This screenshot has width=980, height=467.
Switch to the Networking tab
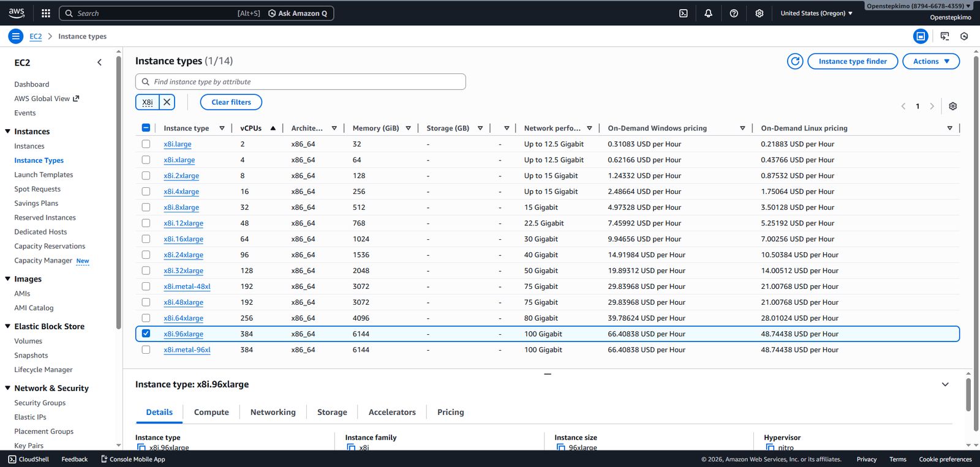[273, 412]
